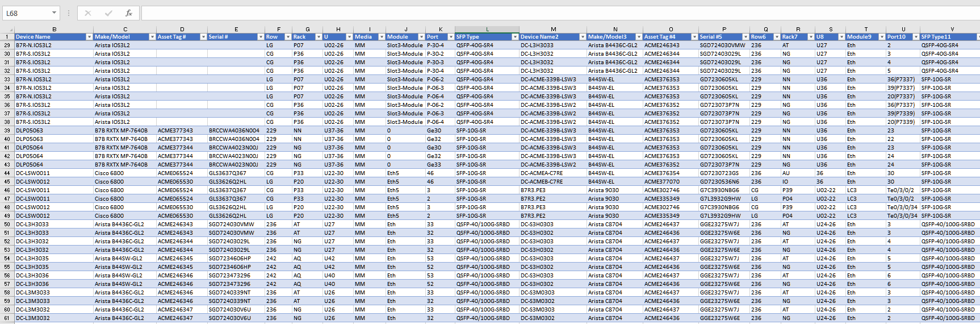Click the Cancel X icon in formula bar
Viewport: 980px width, 324px height.
pyautogui.click(x=88, y=13)
